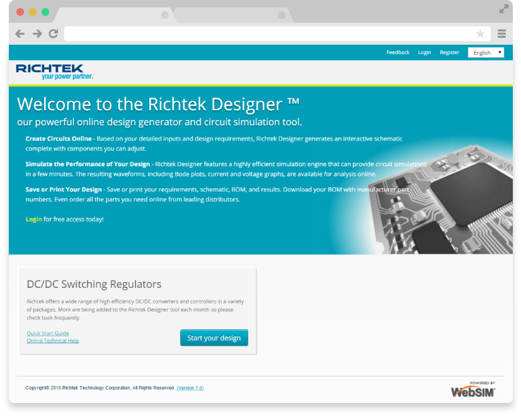521x420 pixels.
Task: Click the green Login link in banner
Action: click(x=33, y=219)
